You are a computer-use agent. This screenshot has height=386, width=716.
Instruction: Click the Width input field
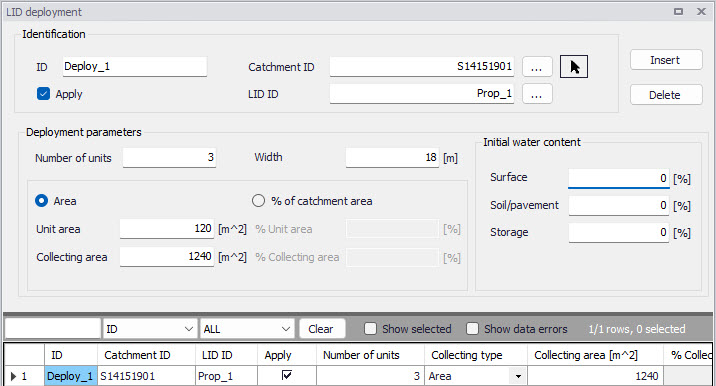pos(392,158)
